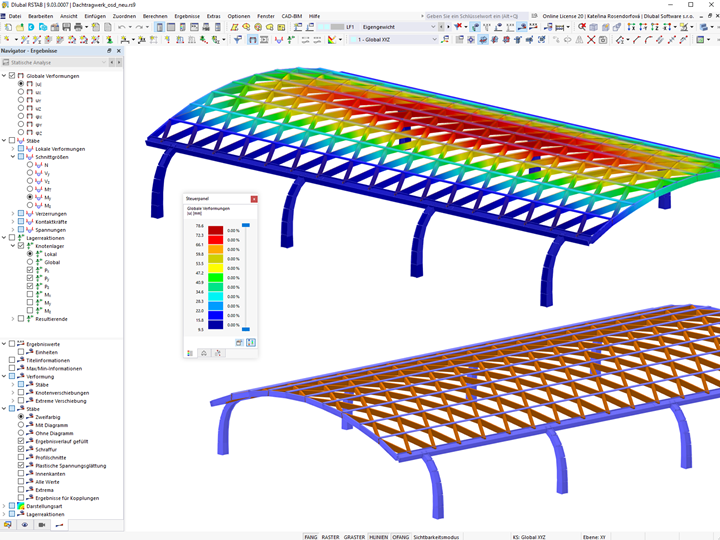Screen dimensions: 720x540
Task: Click the filter tab in Steuerpanel
Action: [x=218, y=353]
